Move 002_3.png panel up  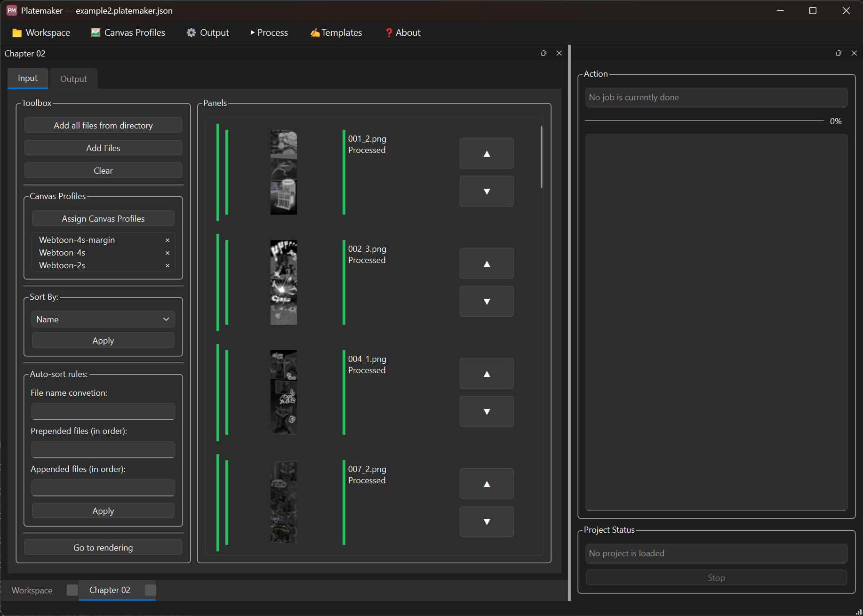click(487, 264)
